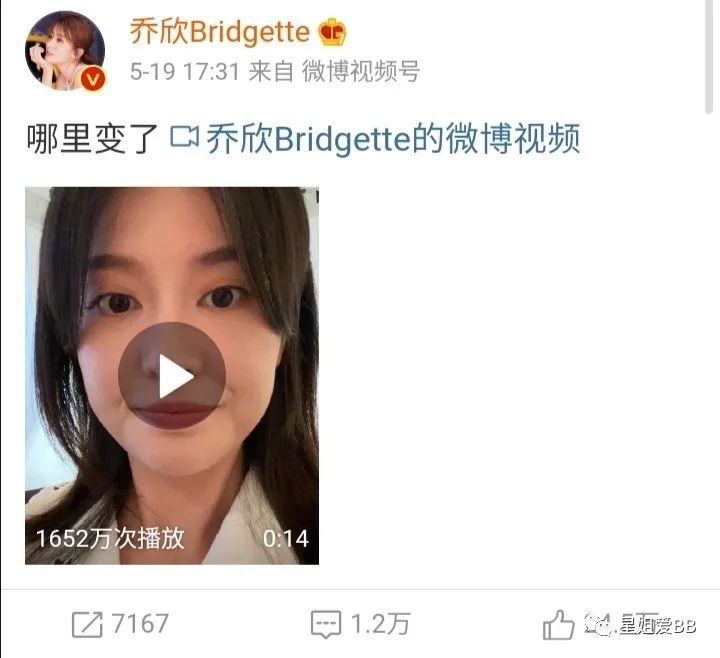Click the 1652万次播放 view count
The height and width of the screenshot is (658, 720).
(x=110, y=539)
